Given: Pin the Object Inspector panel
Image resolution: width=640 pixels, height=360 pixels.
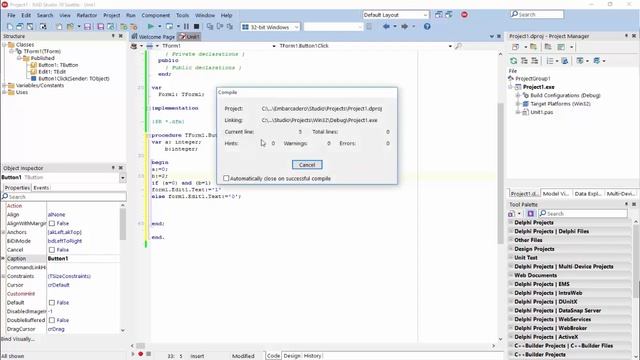Looking at the screenshot, I should pos(113,168).
